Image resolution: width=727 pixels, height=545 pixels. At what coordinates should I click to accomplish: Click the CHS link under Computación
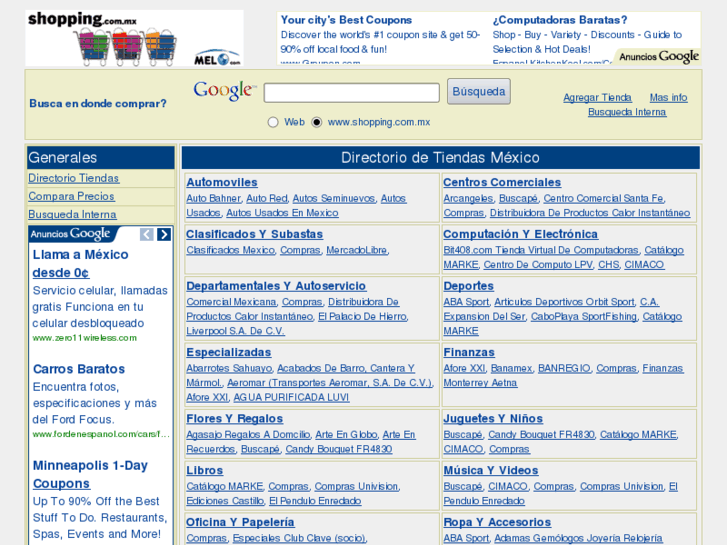pyautogui.click(x=609, y=264)
